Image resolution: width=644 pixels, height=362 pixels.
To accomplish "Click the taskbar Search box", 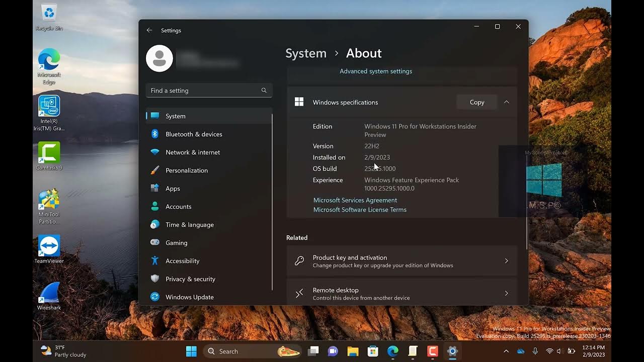I will click(x=253, y=351).
